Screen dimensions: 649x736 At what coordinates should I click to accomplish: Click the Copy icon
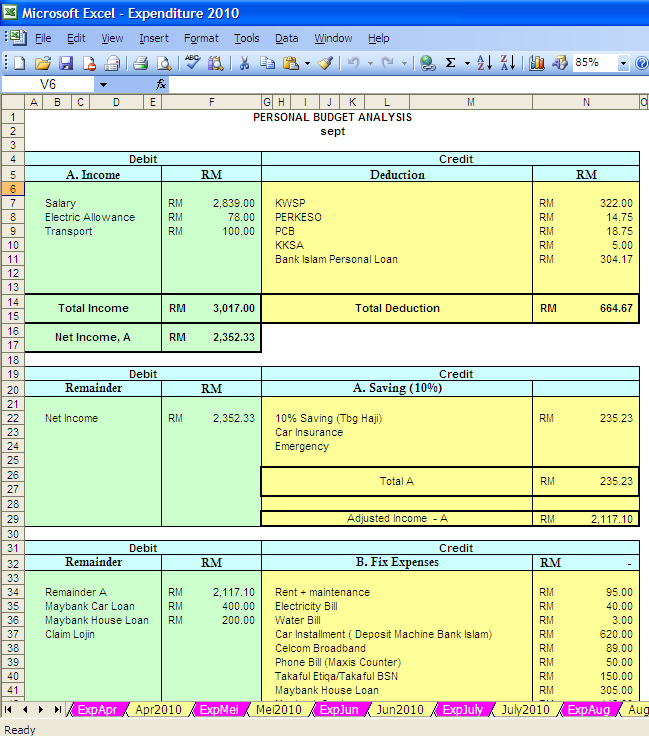(x=267, y=63)
